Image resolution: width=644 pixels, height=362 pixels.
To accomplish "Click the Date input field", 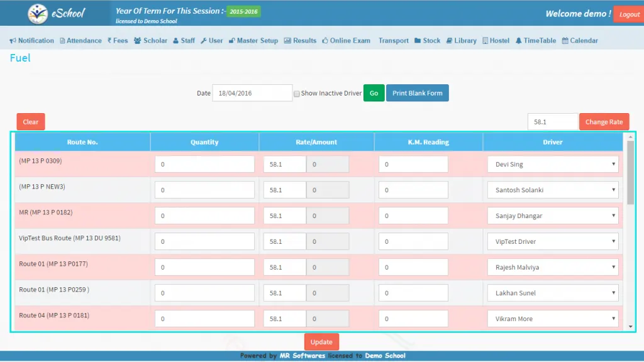I will 252,93.
